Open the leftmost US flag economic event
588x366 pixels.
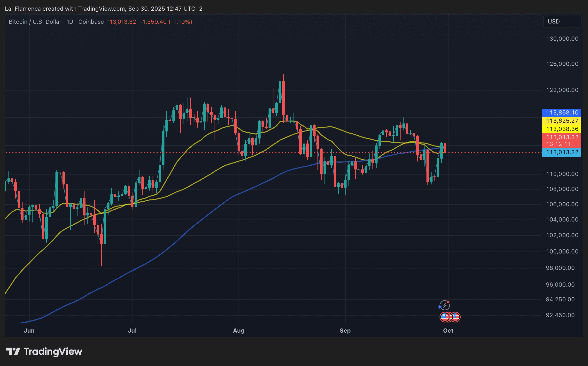[444, 317]
